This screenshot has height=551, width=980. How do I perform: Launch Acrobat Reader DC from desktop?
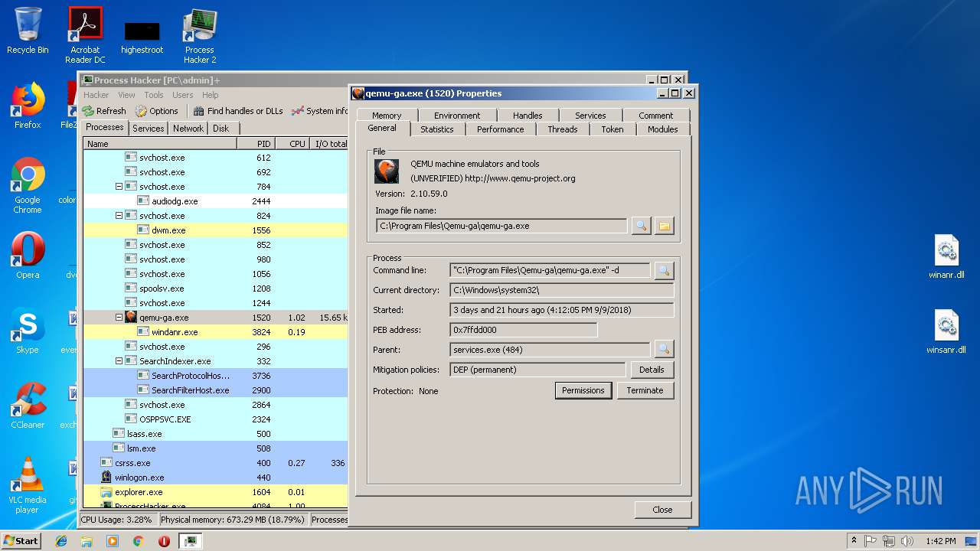[85, 35]
